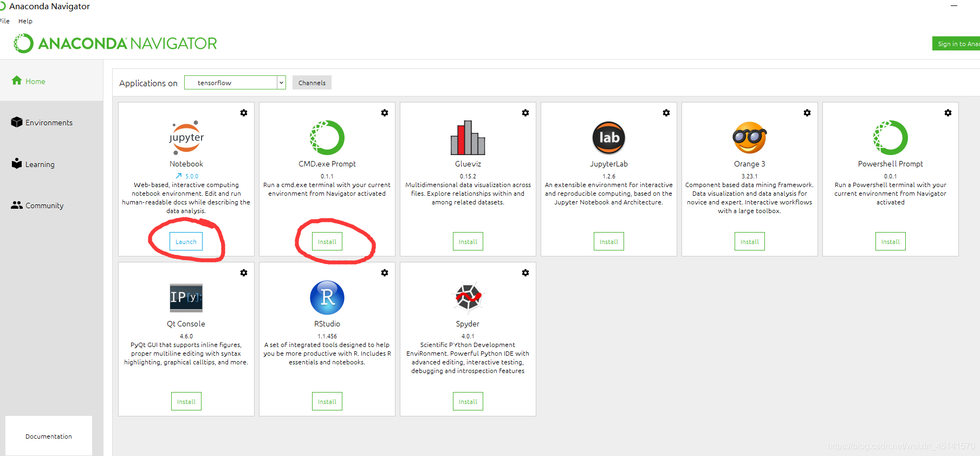Click the Orange 3 logo
The width and height of the screenshot is (980, 456).
coord(750,138)
